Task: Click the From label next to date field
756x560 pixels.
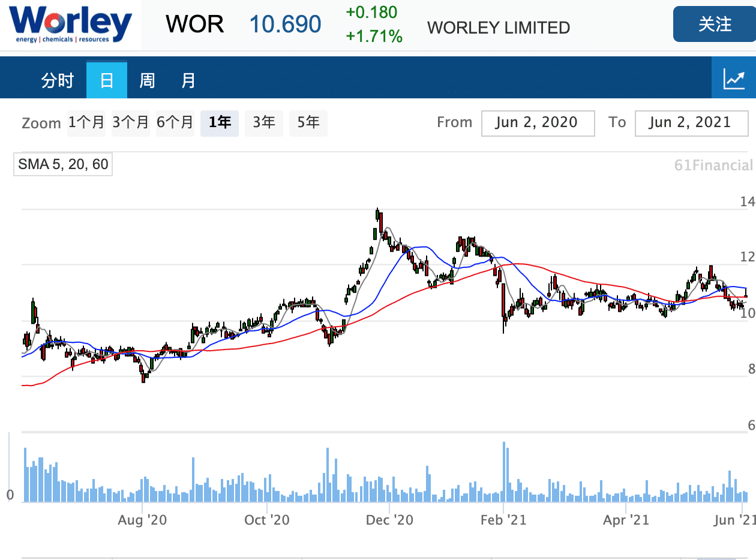Action: tap(455, 122)
